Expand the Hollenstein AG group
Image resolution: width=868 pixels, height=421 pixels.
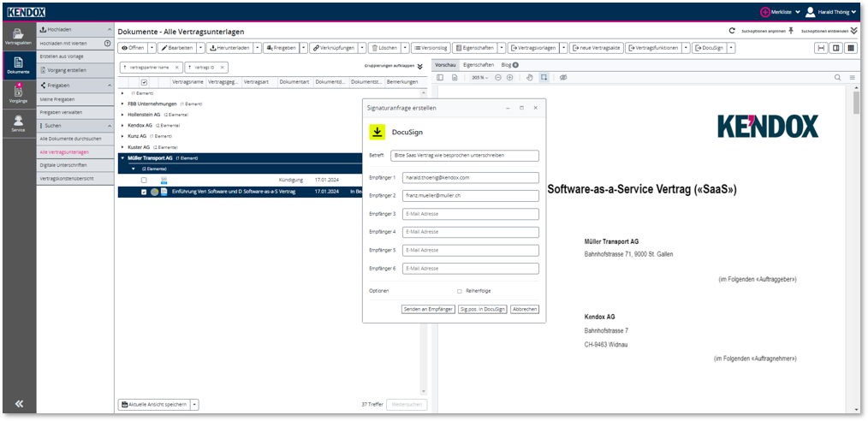(x=122, y=114)
